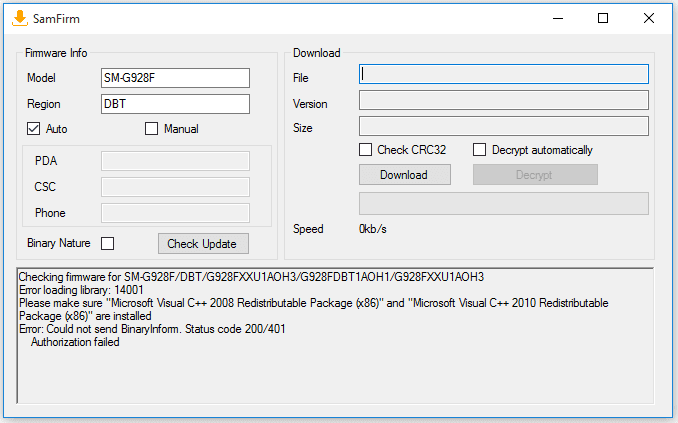Click the 'Please make sure Microsoft Visual C++ 2008' log line
Image resolution: width=678 pixels, height=423 pixels.
point(313,309)
